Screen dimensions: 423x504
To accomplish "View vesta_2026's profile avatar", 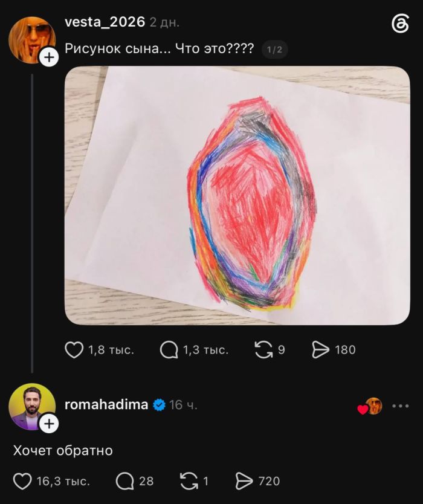I will point(32,40).
